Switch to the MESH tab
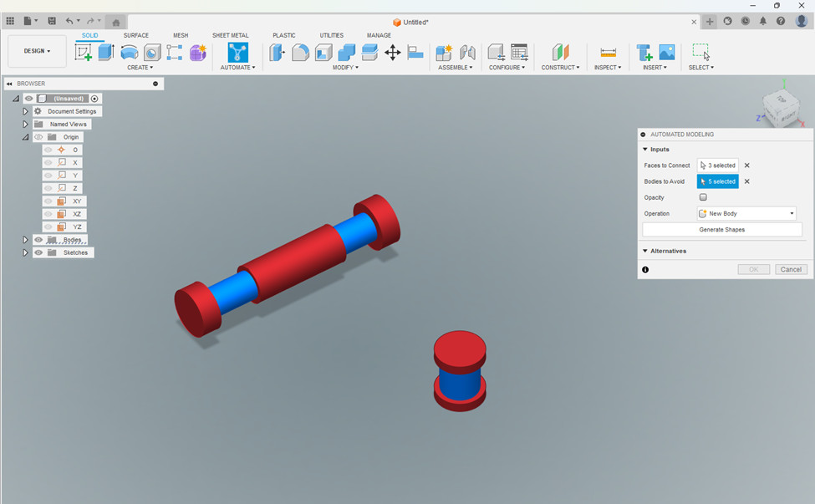 [x=181, y=35]
